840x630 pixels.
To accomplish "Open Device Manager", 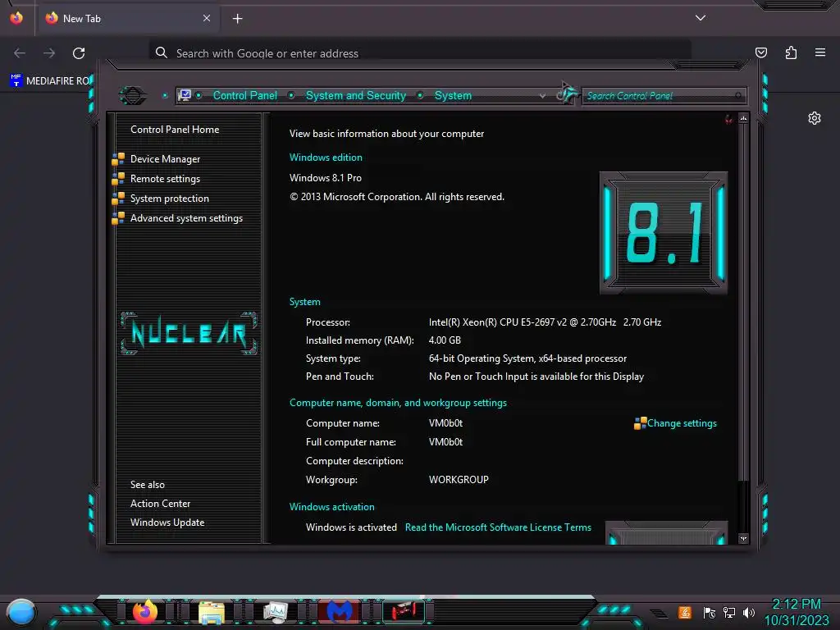I will 165,159.
